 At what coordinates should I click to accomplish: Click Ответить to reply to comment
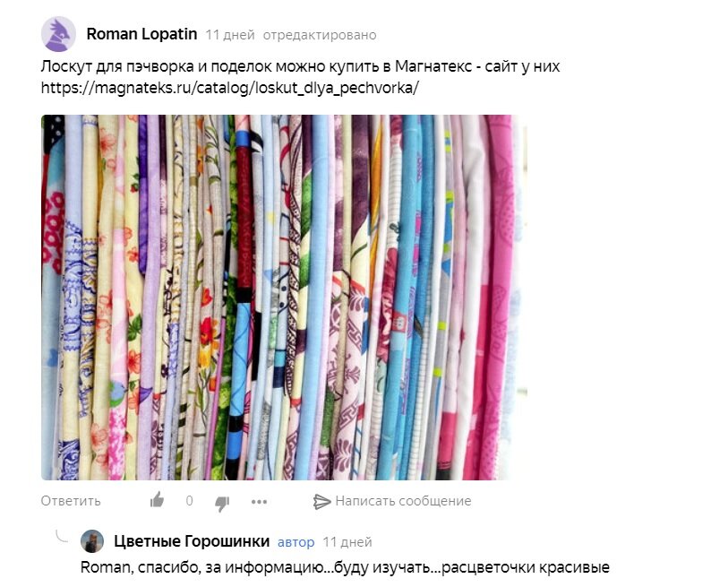click(71, 501)
